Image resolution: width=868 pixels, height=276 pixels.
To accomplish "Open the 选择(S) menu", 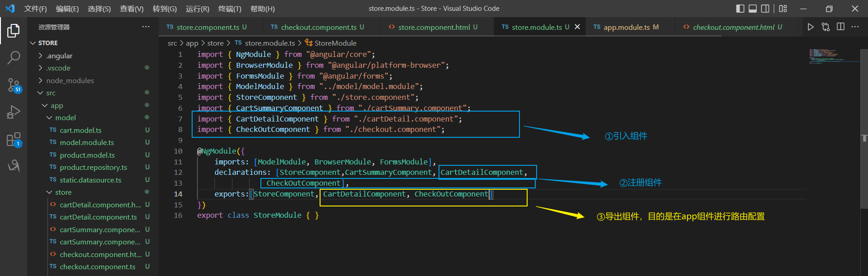I will pyautogui.click(x=99, y=9).
